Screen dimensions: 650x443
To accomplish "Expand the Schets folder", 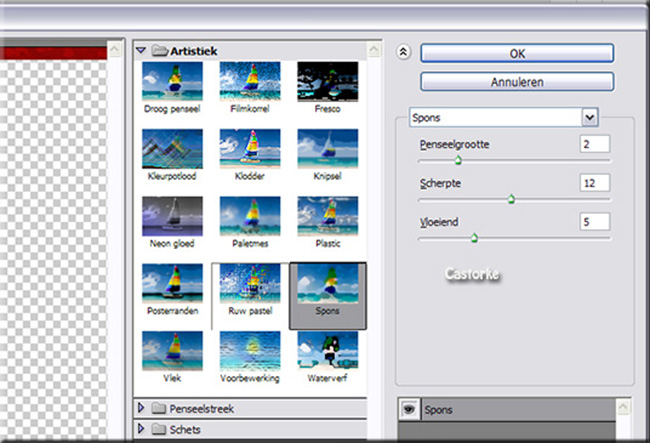I will point(141,428).
